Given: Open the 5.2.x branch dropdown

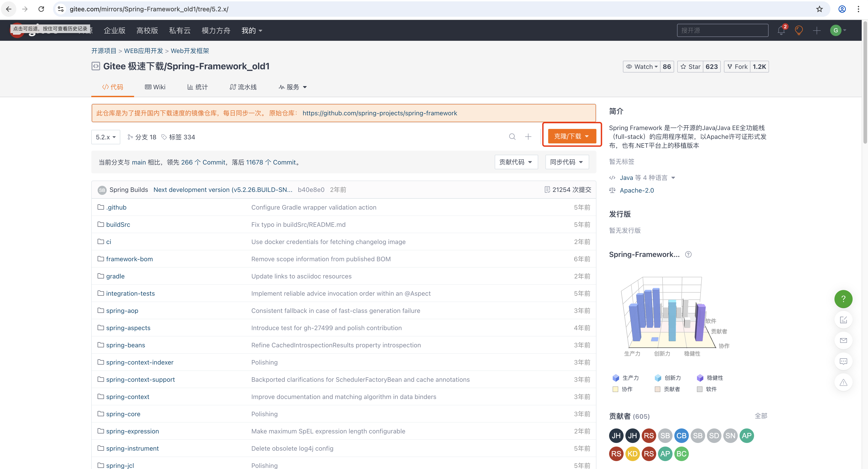Looking at the screenshot, I should click(x=106, y=137).
